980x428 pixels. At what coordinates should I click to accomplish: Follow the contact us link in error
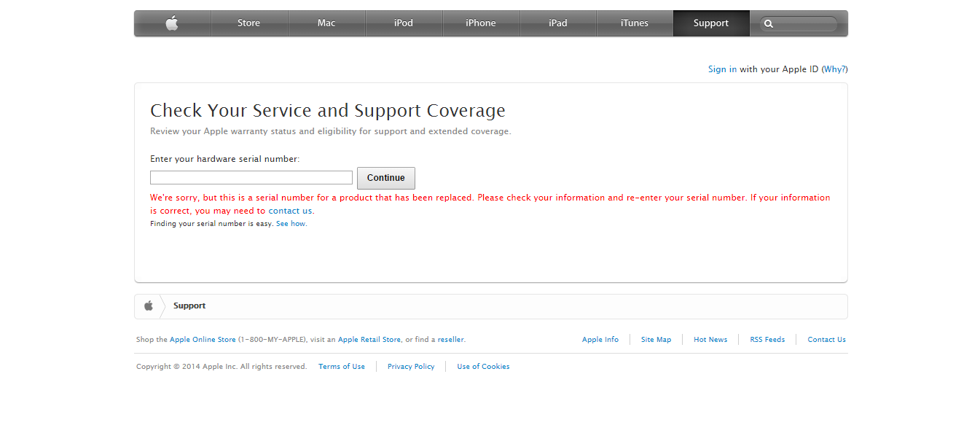pos(290,211)
